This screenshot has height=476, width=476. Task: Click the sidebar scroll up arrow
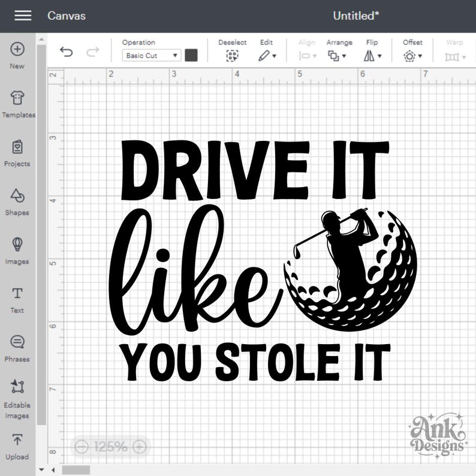coord(41,40)
